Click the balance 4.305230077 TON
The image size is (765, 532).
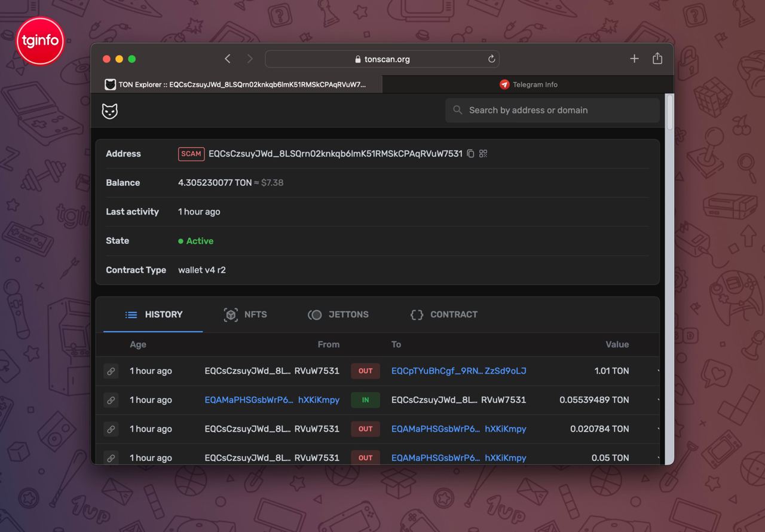tap(215, 183)
